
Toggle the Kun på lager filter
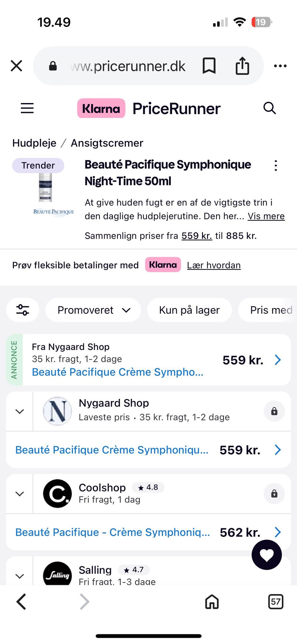click(189, 310)
